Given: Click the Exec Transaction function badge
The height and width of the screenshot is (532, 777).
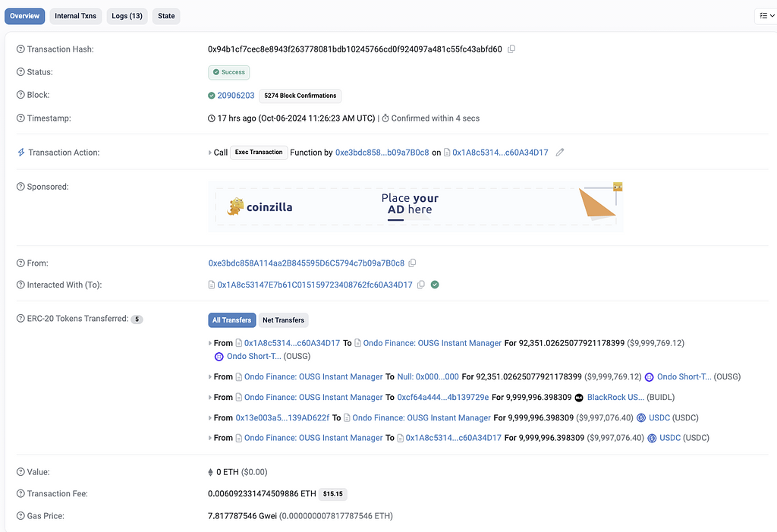Looking at the screenshot, I should (x=259, y=153).
